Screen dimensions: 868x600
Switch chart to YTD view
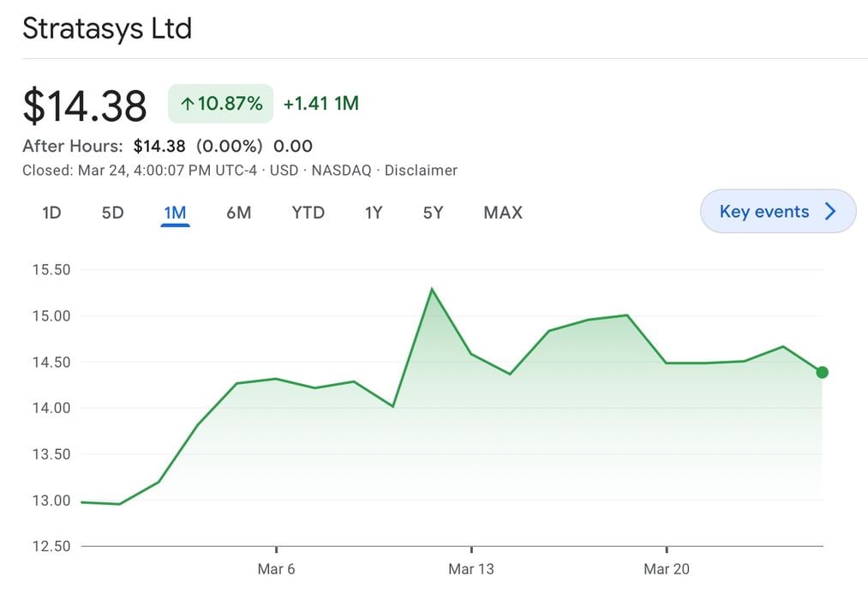click(308, 213)
